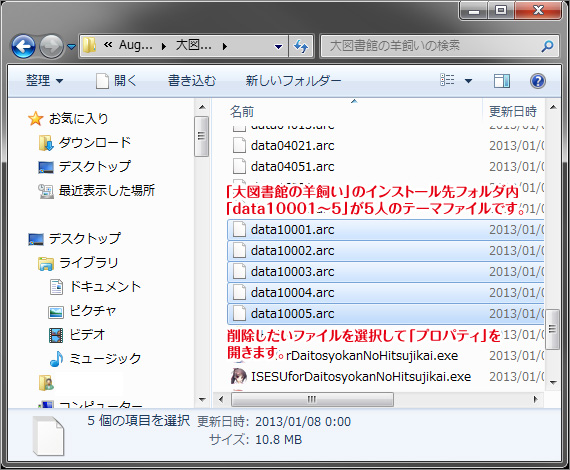Select file data10005.arc
The width and height of the screenshot is (570, 470).
click(x=386, y=314)
